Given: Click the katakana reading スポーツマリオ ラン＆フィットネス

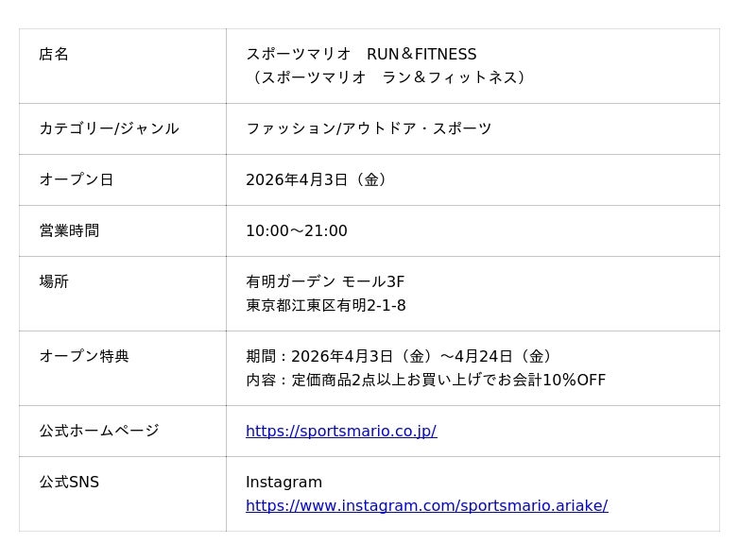Looking at the screenshot, I should [x=388, y=77].
